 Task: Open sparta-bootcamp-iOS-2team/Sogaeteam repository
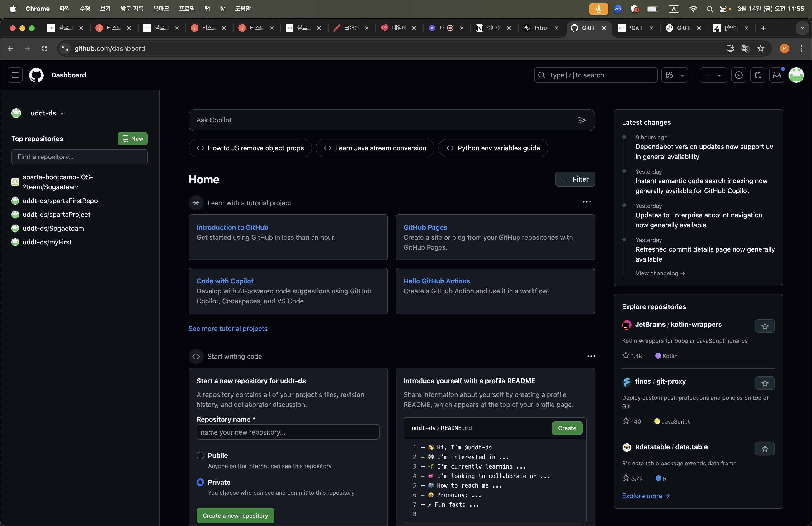[x=58, y=182]
